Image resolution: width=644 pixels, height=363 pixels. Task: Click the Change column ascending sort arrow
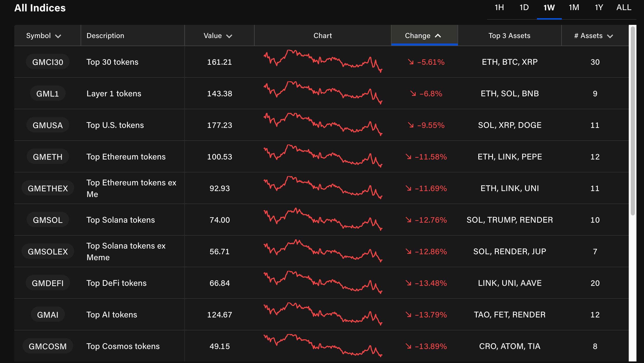[438, 36]
